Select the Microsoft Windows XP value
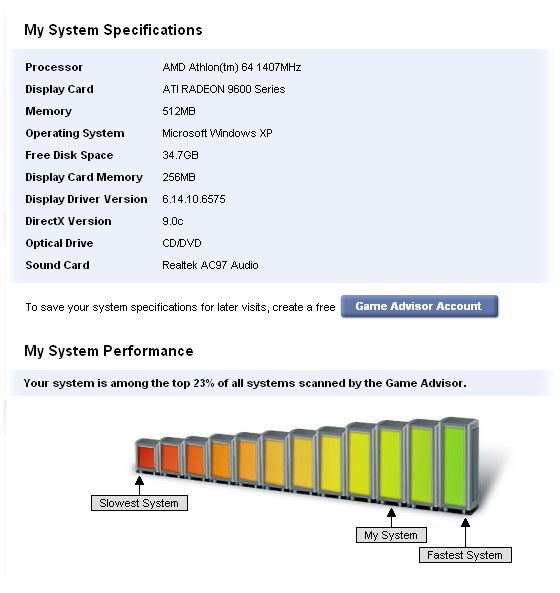The image size is (560, 593). (217, 133)
